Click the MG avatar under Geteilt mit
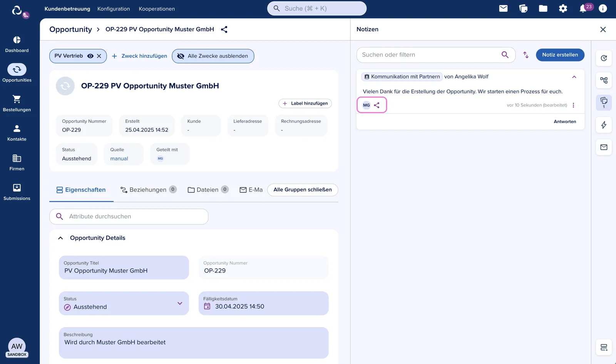Image resolution: width=616 pixels, height=364 pixels. 161,159
